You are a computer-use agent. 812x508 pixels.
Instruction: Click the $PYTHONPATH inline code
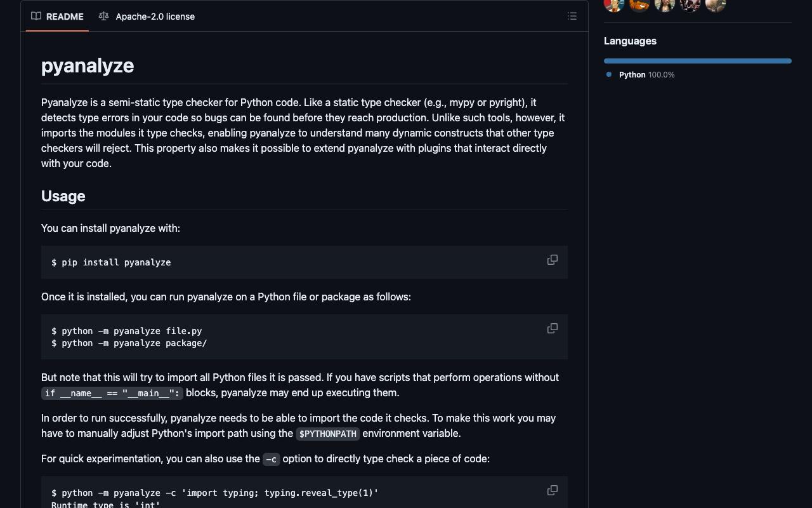328,434
